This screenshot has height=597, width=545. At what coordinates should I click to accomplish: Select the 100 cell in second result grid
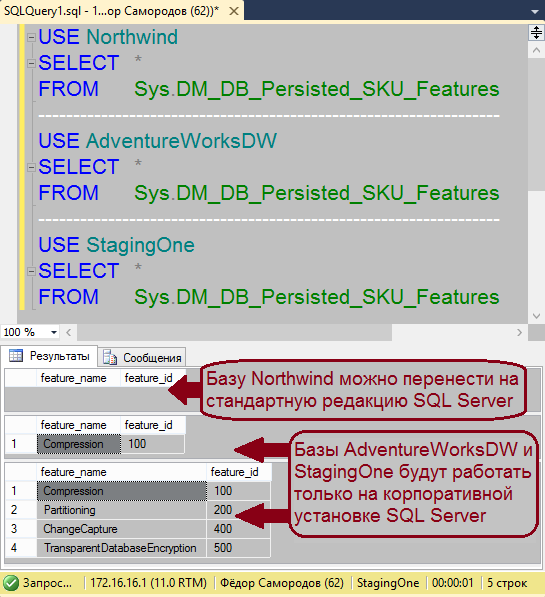(x=152, y=444)
